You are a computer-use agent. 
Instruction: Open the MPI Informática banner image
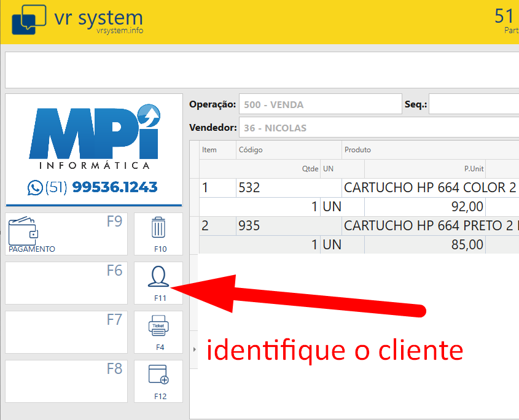(x=94, y=149)
